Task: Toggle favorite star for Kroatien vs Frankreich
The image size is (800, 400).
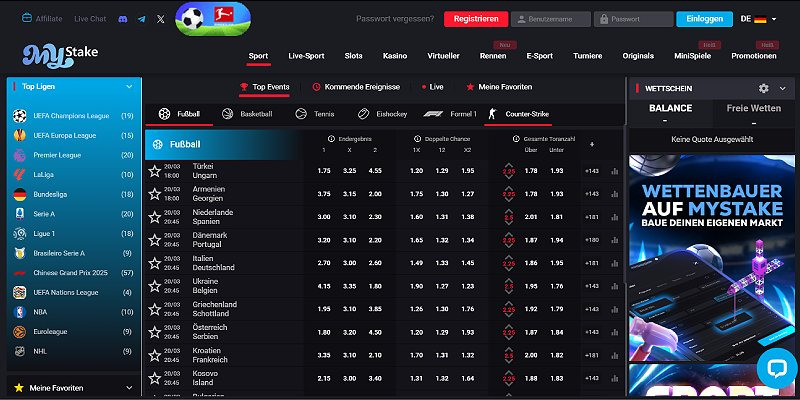Action: [154, 354]
